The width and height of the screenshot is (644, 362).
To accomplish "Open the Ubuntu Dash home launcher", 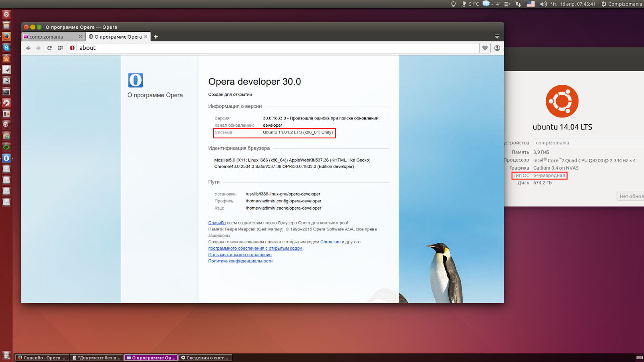I will coord(6,14).
